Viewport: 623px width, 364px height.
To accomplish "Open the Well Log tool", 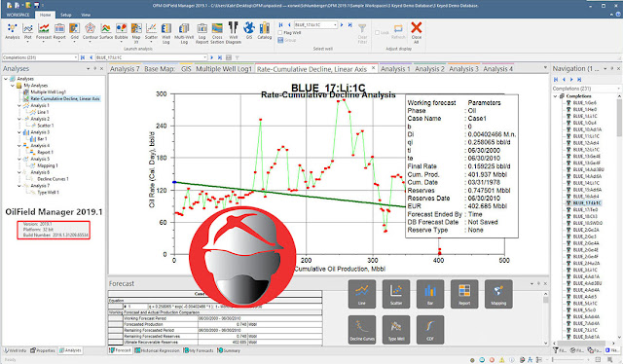I will [166, 32].
